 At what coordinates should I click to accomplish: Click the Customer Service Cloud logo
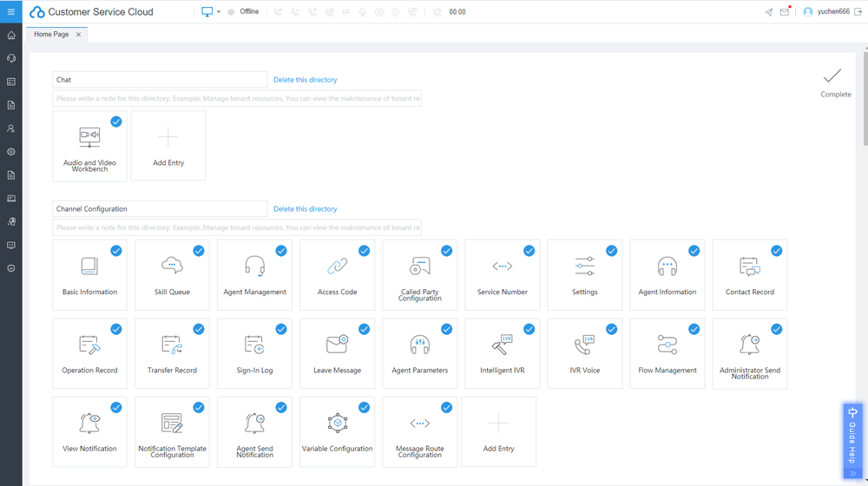(91, 11)
